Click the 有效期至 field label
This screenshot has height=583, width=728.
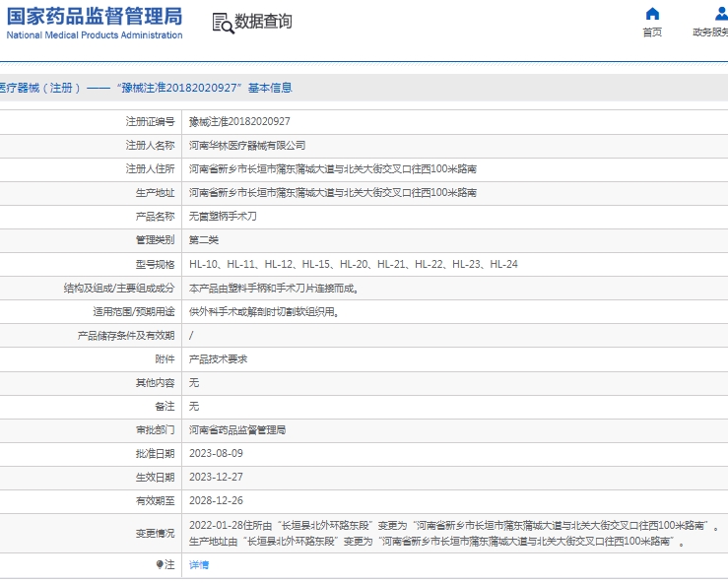click(155, 501)
